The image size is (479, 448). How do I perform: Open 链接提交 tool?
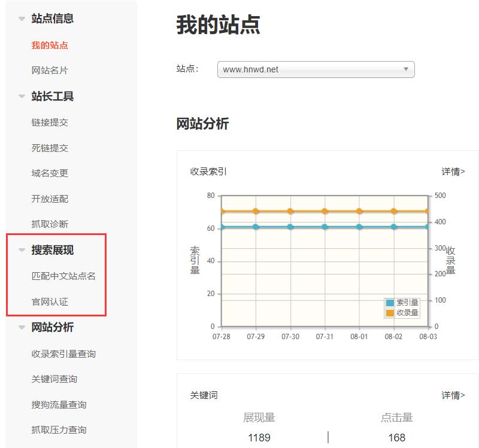50,122
